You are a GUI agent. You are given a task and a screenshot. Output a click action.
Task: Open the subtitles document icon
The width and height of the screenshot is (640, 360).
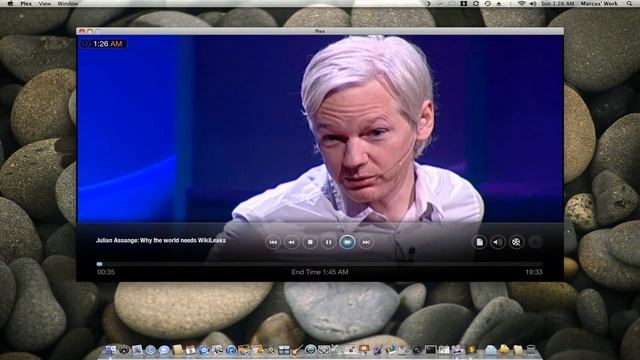pyautogui.click(x=480, y=242)
